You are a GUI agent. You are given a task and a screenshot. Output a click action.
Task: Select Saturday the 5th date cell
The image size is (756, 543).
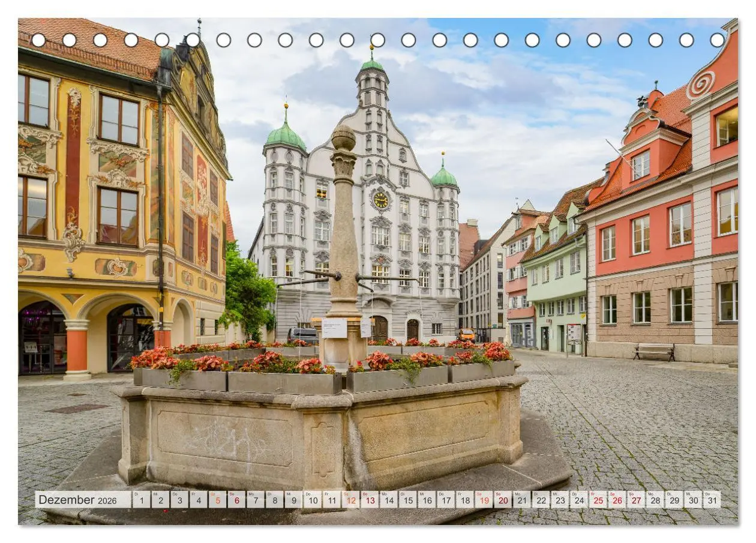pyautogui.click(x=217, y=500)
